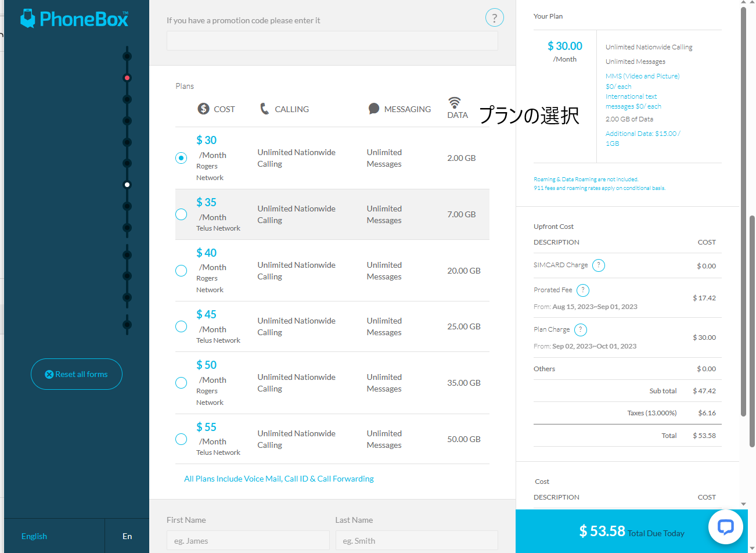The height and width of the screenshot is (553, 756).
Task: Click the En language abbreviation toggle
Action: pyautogui.click(x=127, y=536)
